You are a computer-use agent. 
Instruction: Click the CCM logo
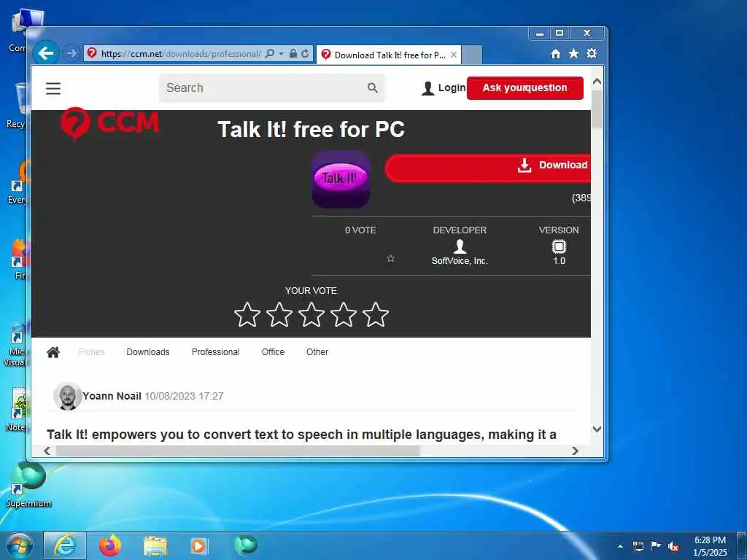point(109,123)
